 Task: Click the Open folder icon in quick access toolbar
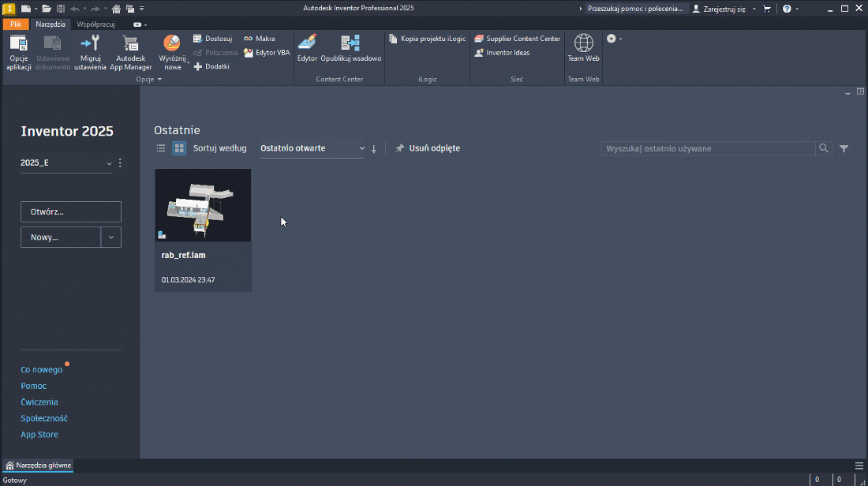47,9
